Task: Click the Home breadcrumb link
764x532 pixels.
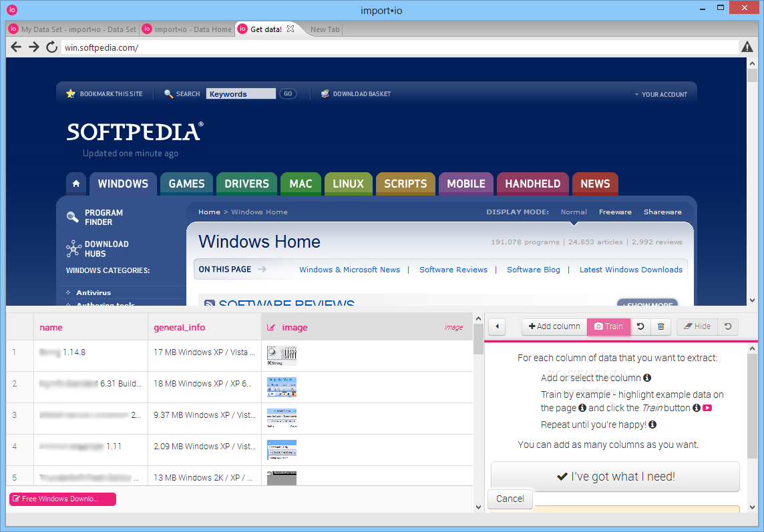Action: click(209, 212)
